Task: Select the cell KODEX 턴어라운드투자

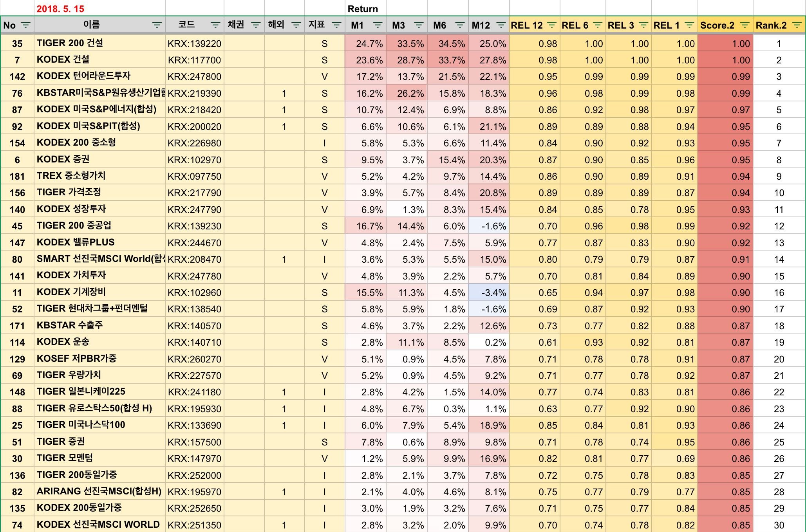Action: coord(99,76)
